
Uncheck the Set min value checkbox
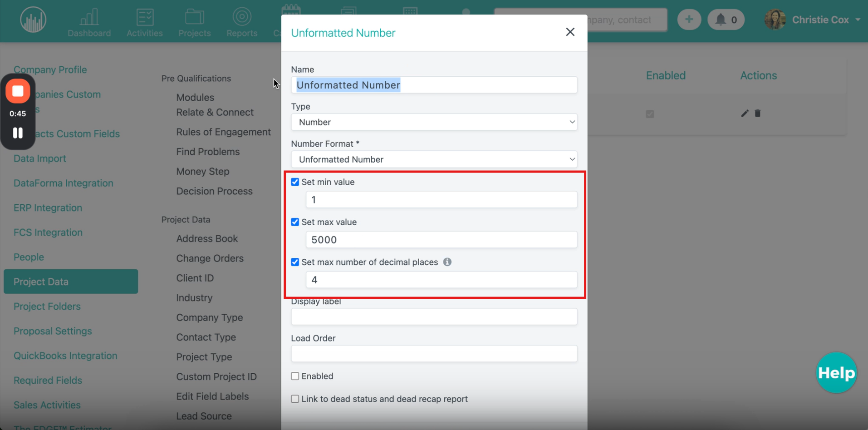(x=295, y=182)
